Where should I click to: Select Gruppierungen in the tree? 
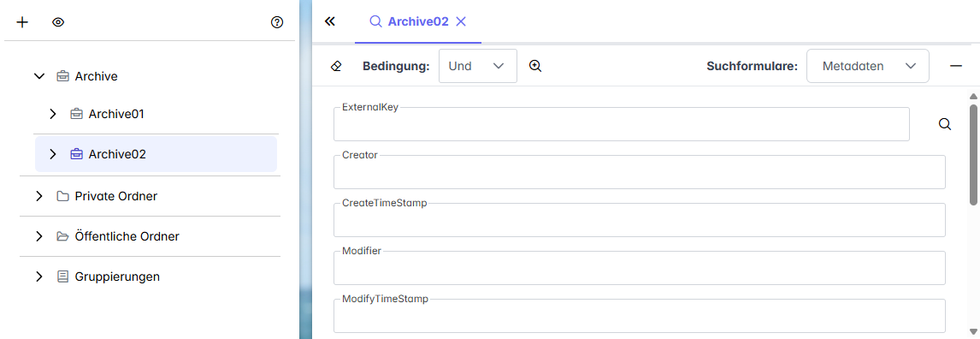pyautogui.click(x=117, y=277)
